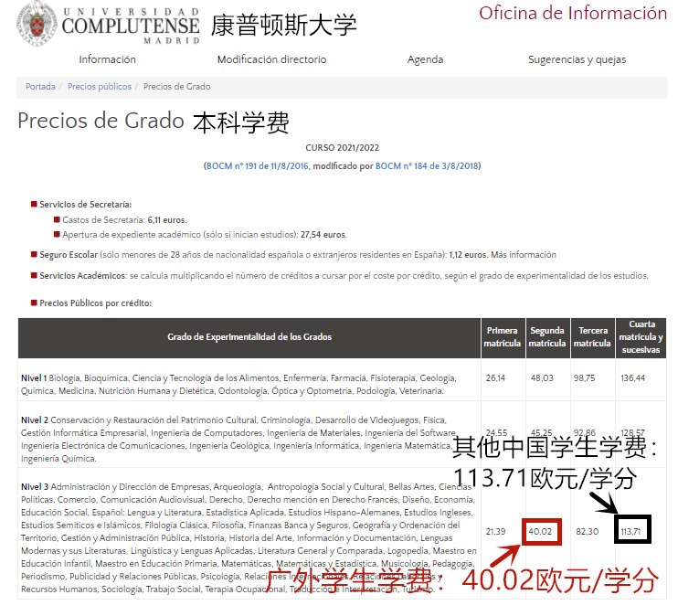Open Modificación directorio menu item
This screenshot has height=616, width=678.
coord(271,59)
